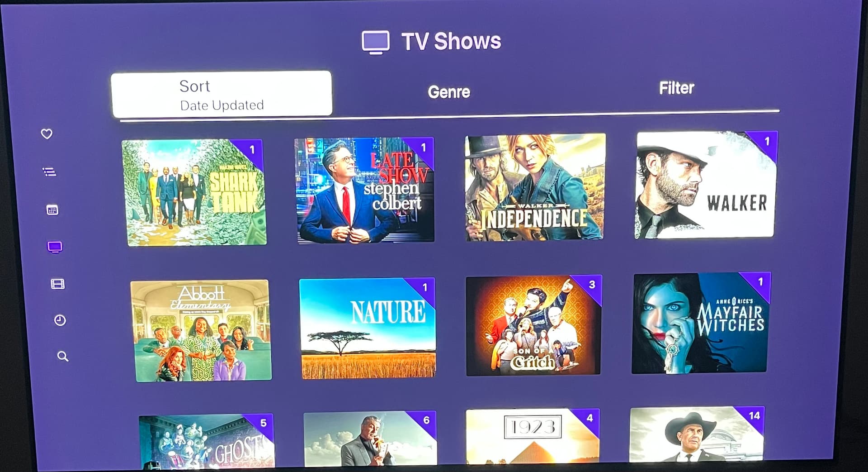Open the Nature show thumbnail
Viewport: 868px width, 472px height.
tap(368, 328)
